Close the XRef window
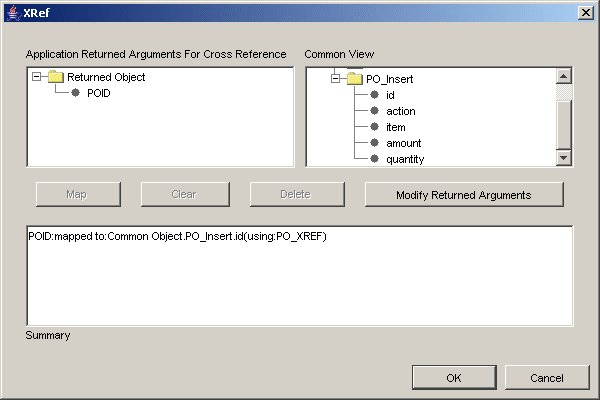The height and width of the screenshot is (400, 600). (x=585, y=13)
